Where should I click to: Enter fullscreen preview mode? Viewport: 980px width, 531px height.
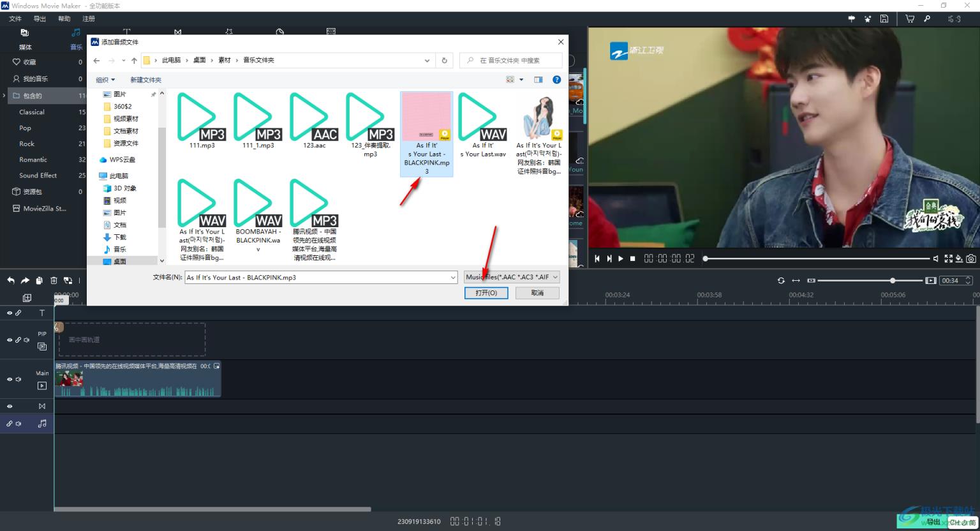pos(948,258)
